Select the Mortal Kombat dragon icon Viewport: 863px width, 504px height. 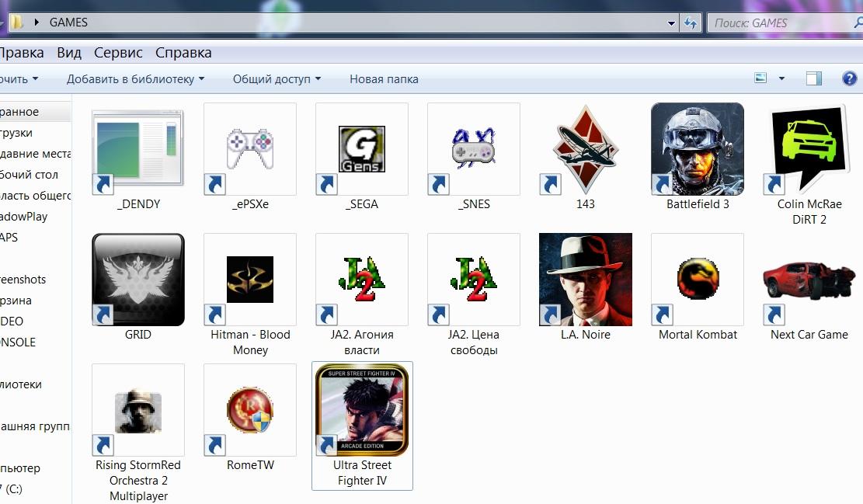point(698,280)
